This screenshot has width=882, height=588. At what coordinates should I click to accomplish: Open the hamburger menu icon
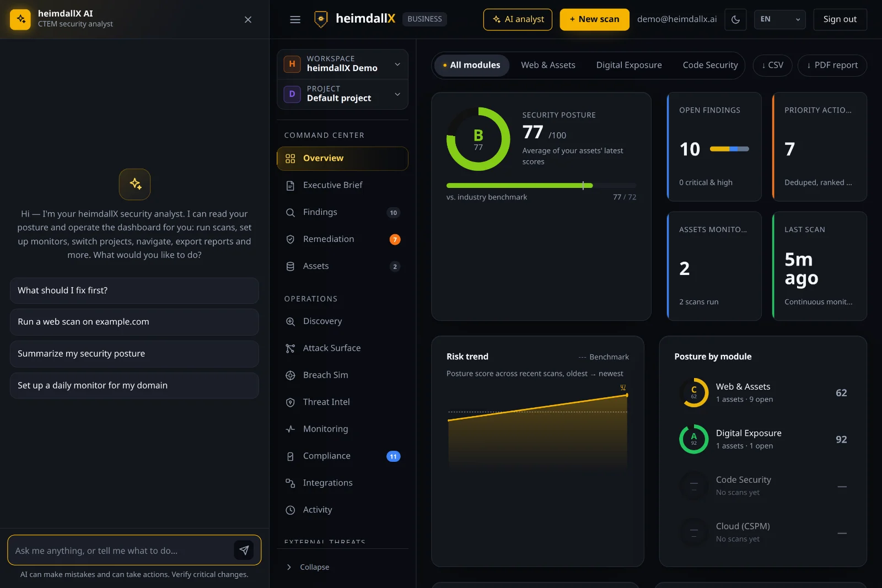pos(295,19)
